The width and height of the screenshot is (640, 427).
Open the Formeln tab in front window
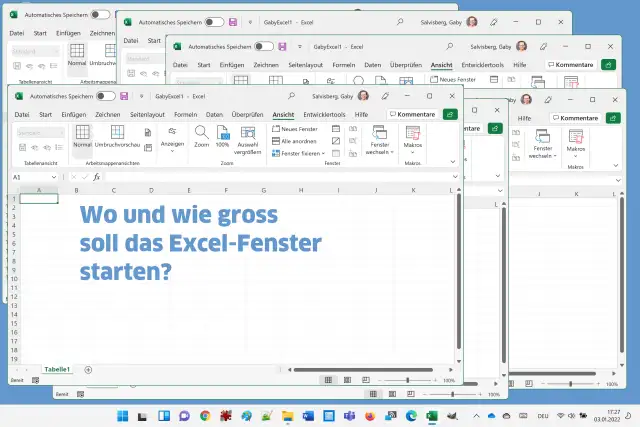pos(186,115)
